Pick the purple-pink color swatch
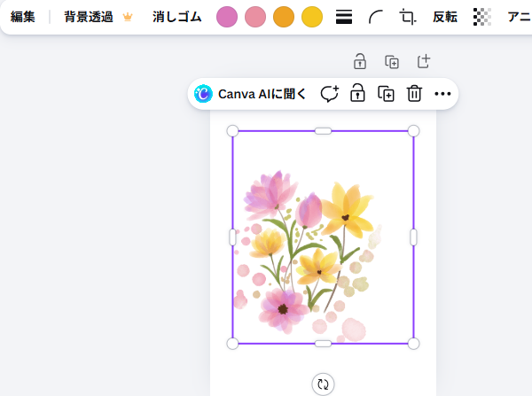Screen dimensions: 532x396 [x=227, y=17]
